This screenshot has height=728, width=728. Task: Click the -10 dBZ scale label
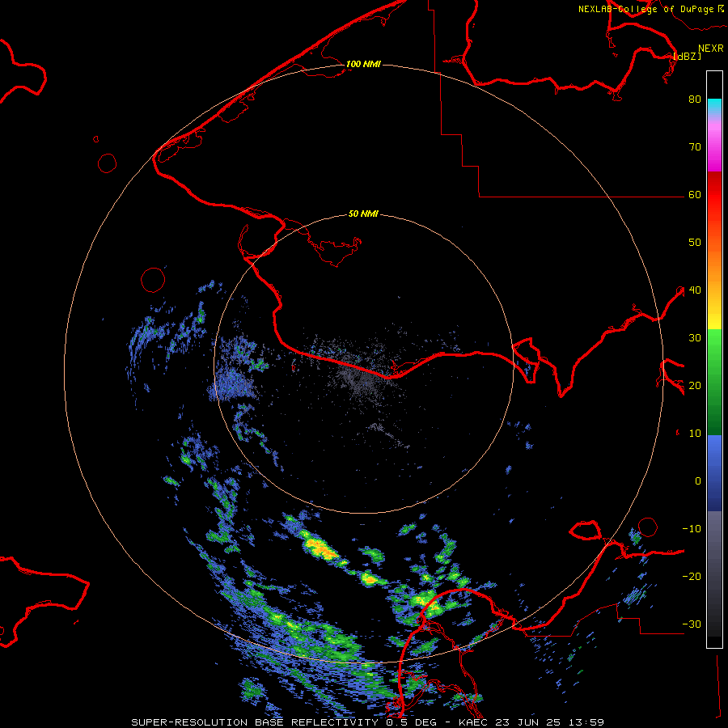692,529
